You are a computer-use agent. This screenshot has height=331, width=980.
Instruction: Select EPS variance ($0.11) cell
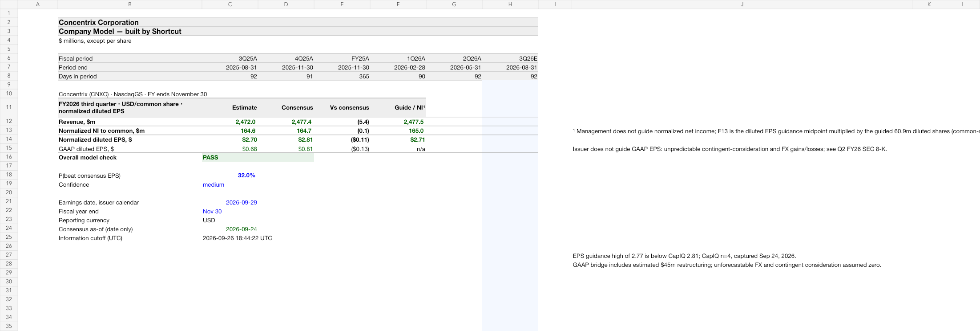pyautogui.click(x=342, y=139)
